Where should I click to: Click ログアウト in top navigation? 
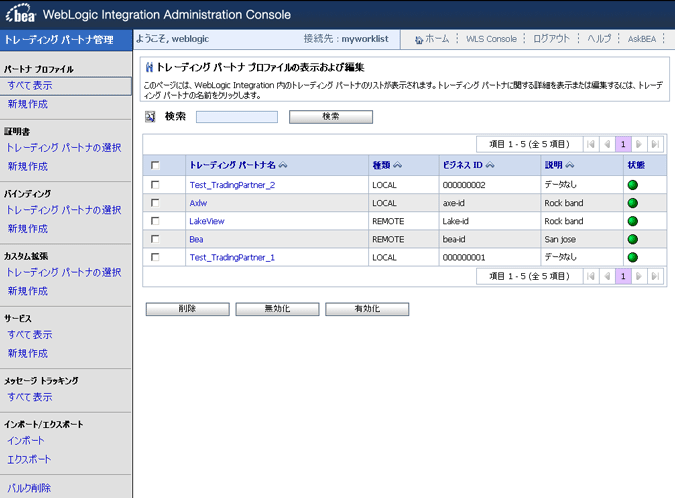[x=551, y=39]
